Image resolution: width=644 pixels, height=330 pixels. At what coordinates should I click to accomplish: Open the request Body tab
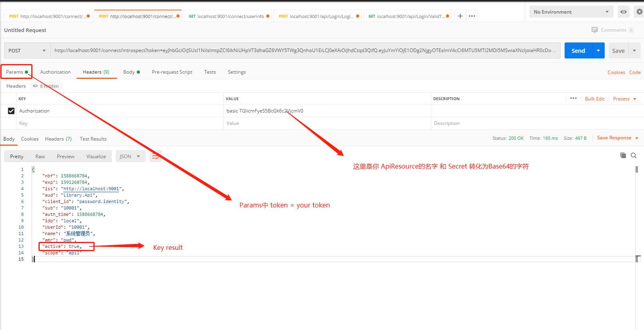click(132, 72)
